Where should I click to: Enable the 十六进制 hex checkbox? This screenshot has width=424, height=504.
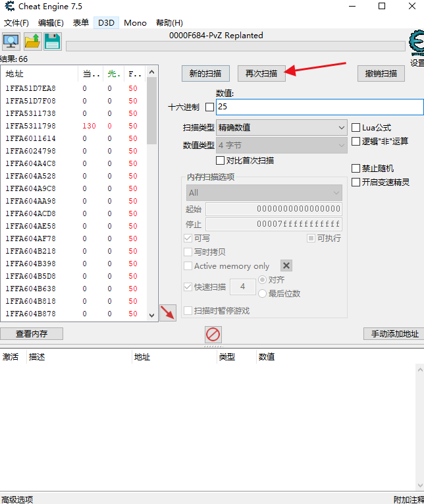click(x=210, y=107)
